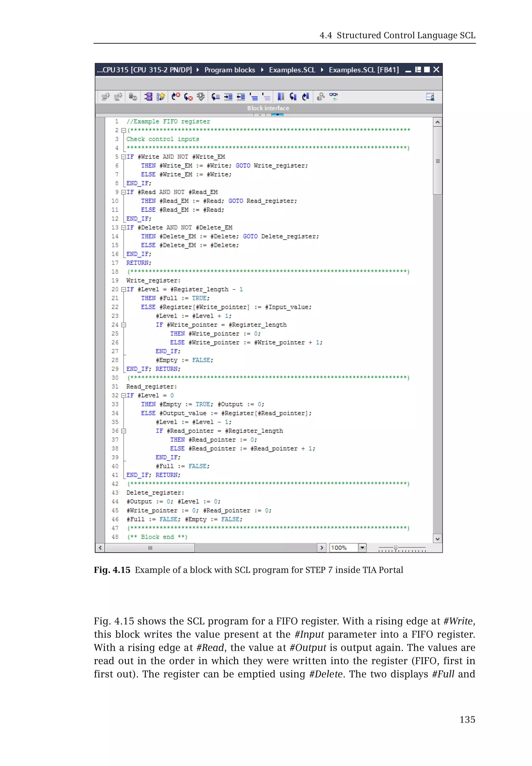Screen dimensions: 532x766
Task: Click '#Empty := FALSE;' on line 28
Action: tap(184, 360)
